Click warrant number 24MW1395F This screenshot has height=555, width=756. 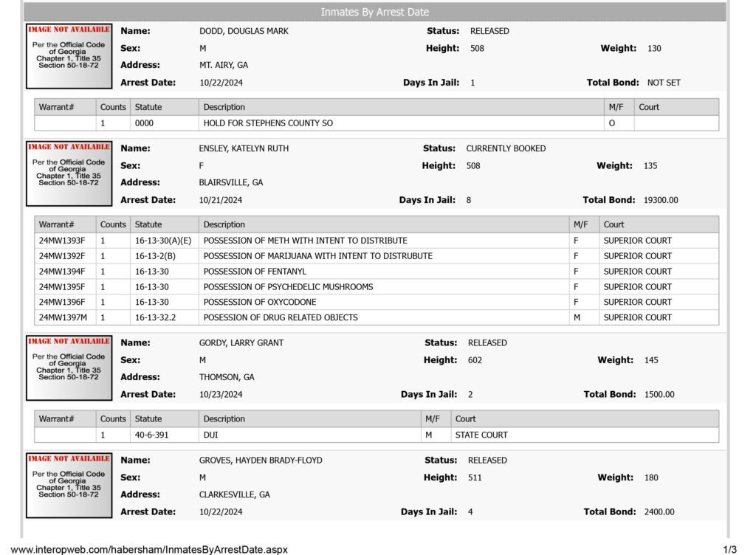(x=62, y=286)
